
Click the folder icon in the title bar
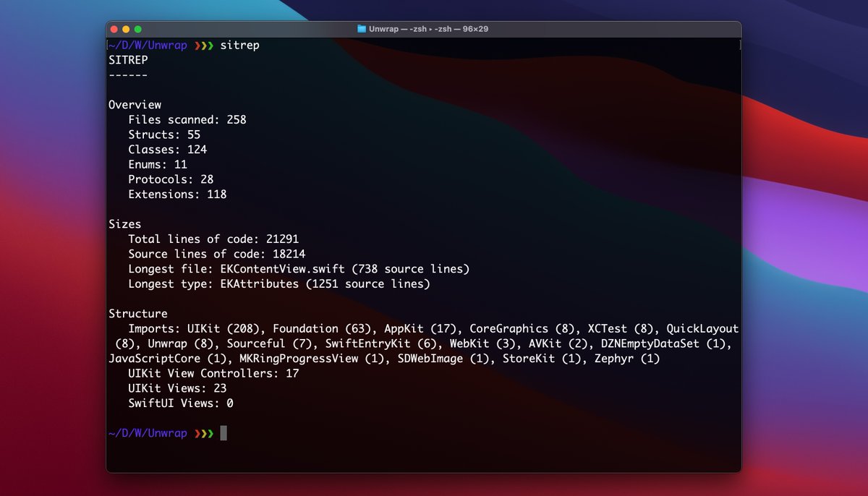[x=362, y=29]
